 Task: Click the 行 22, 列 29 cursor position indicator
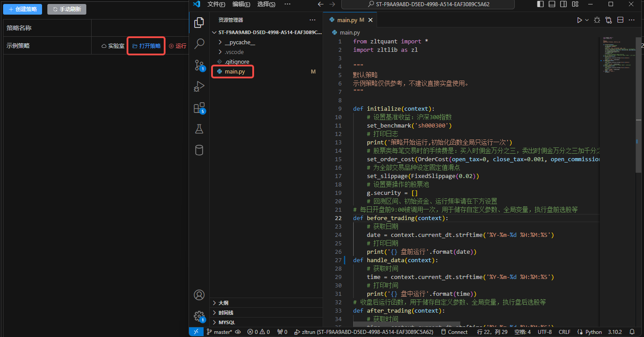pyautogui.click(x=492, y=332)
